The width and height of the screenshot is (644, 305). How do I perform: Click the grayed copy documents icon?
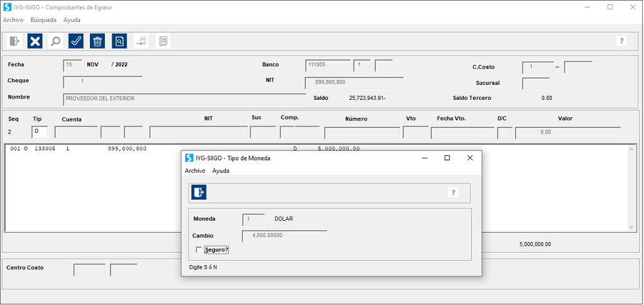[x=163, y=41]
